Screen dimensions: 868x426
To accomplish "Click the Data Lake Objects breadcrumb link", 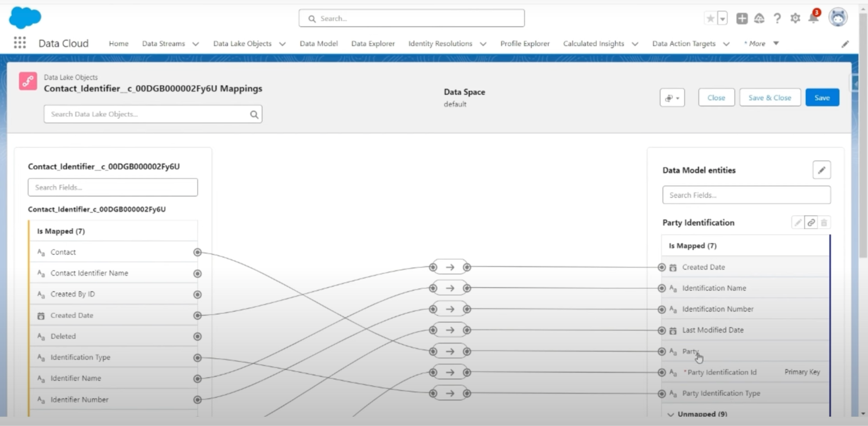I will (x=71, y=78).
